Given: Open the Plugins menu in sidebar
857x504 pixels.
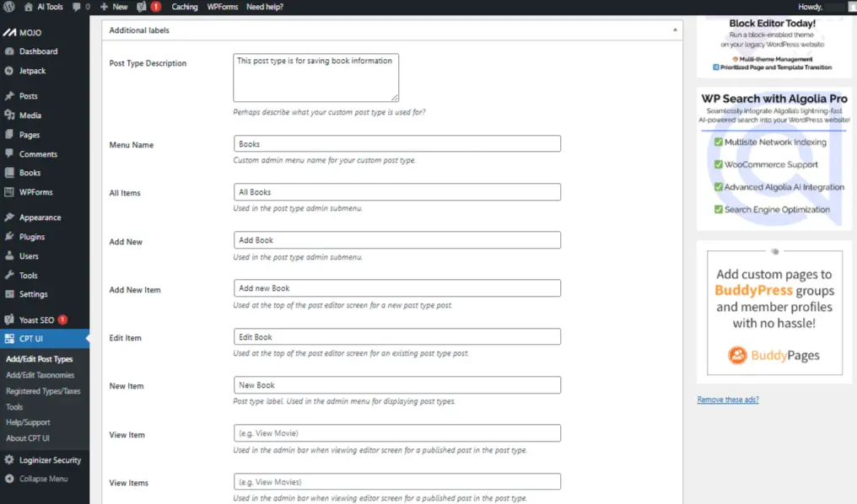Looking at the screenshot, I should [32, 237].
